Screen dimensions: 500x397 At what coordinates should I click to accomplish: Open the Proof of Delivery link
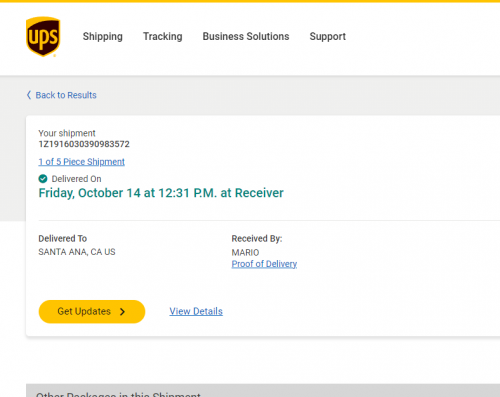(x=264, y=264)
